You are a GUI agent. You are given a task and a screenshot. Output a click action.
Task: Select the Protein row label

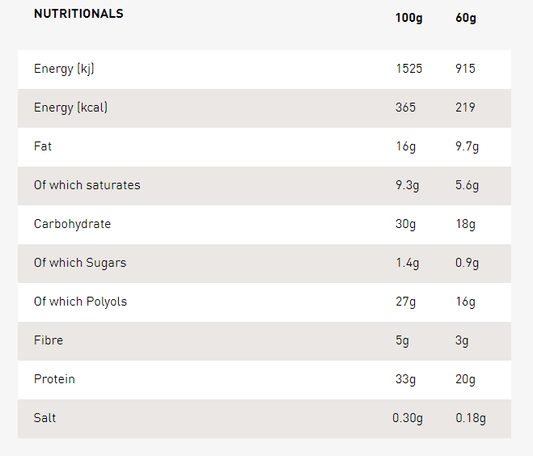54,379
